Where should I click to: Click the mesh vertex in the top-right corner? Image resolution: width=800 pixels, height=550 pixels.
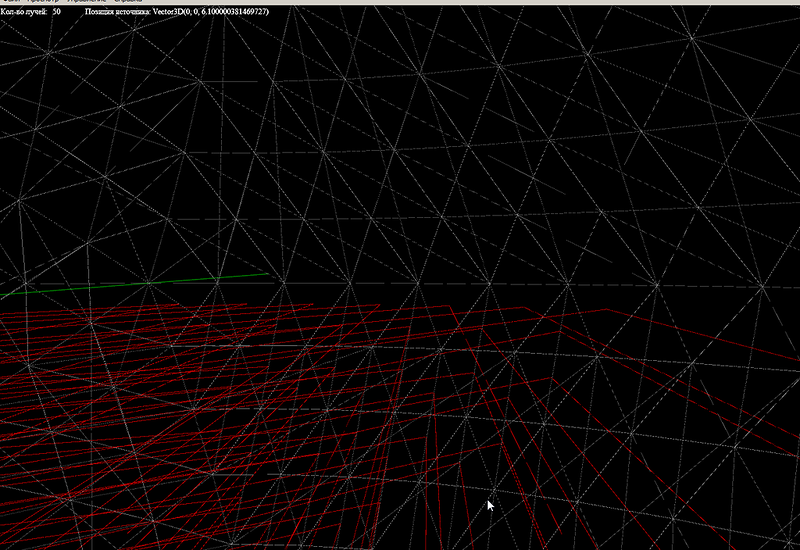[x=690, y=38]
